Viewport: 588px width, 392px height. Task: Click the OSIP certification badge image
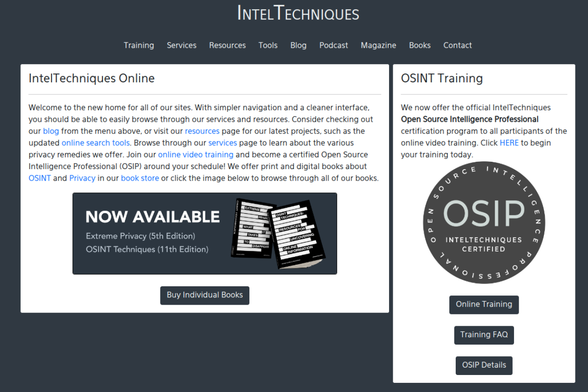484,222
